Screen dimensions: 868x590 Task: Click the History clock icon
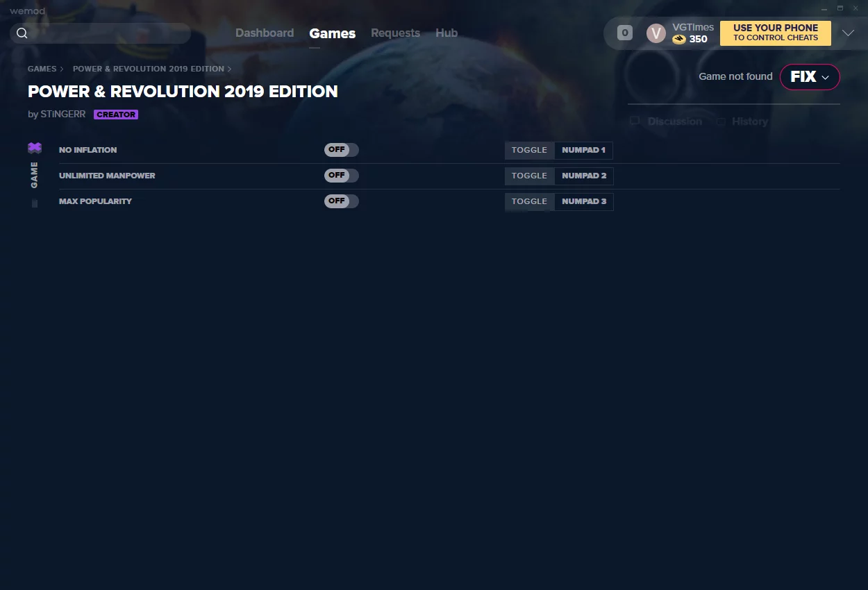coord(721,121)
